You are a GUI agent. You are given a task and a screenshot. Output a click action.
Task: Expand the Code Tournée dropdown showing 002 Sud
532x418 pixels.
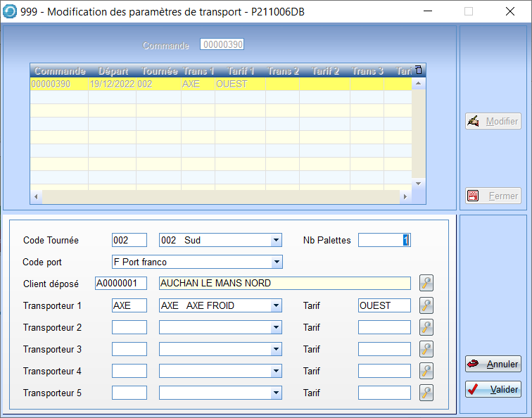click(x=276, y=241)
